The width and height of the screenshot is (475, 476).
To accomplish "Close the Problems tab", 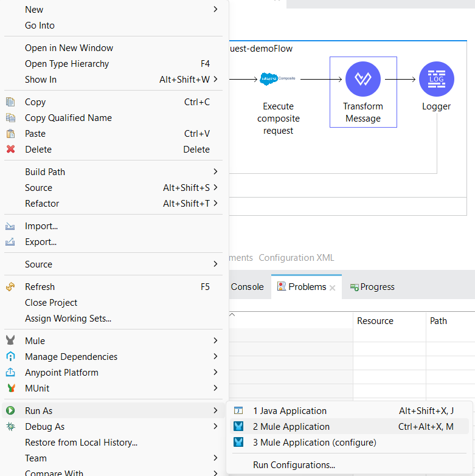I will pos(333,288).
